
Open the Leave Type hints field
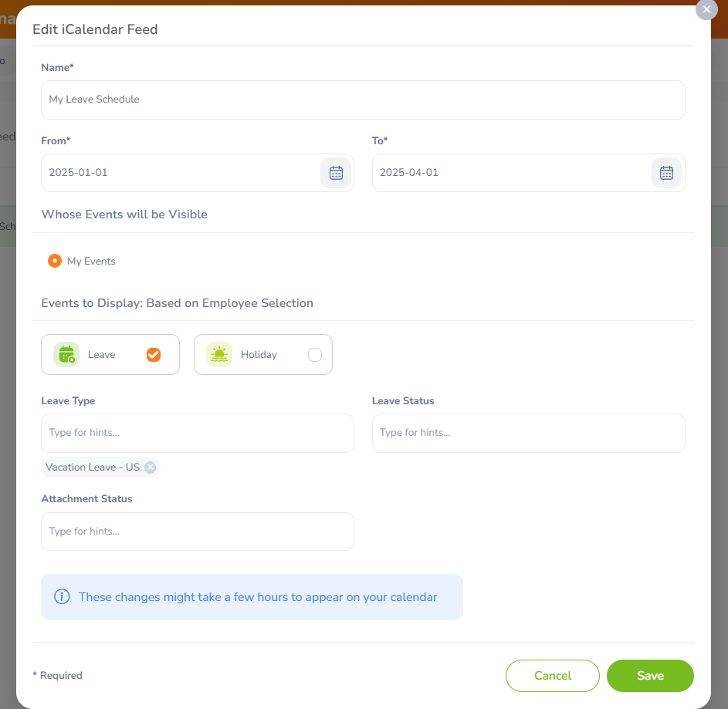coord(198,433)
